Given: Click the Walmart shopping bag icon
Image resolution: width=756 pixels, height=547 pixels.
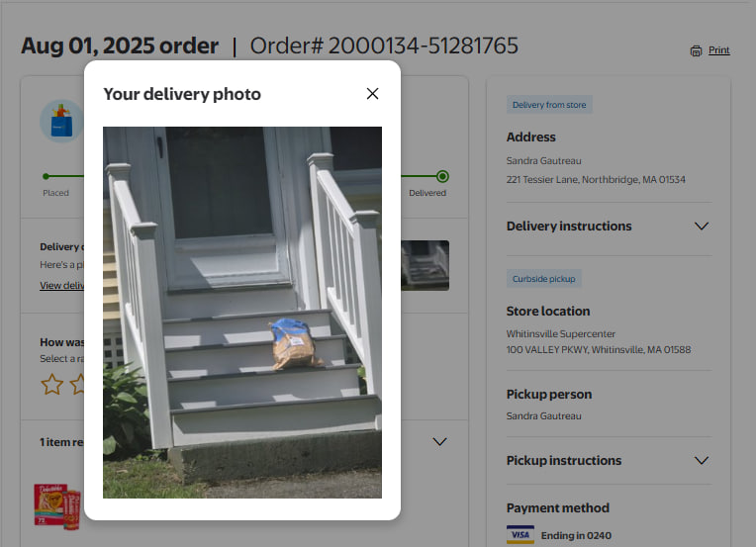Looking at the screenshot, I should click(61, 121).
